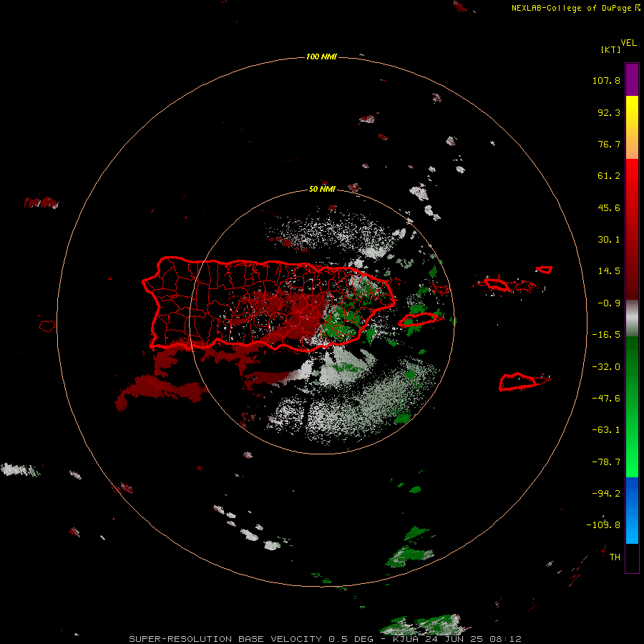
Task: Click the 92.3 legend value
Action: [x=609, y=112]
